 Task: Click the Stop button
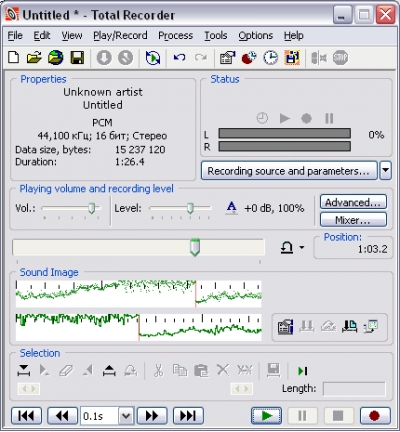(x=338, y=416)
